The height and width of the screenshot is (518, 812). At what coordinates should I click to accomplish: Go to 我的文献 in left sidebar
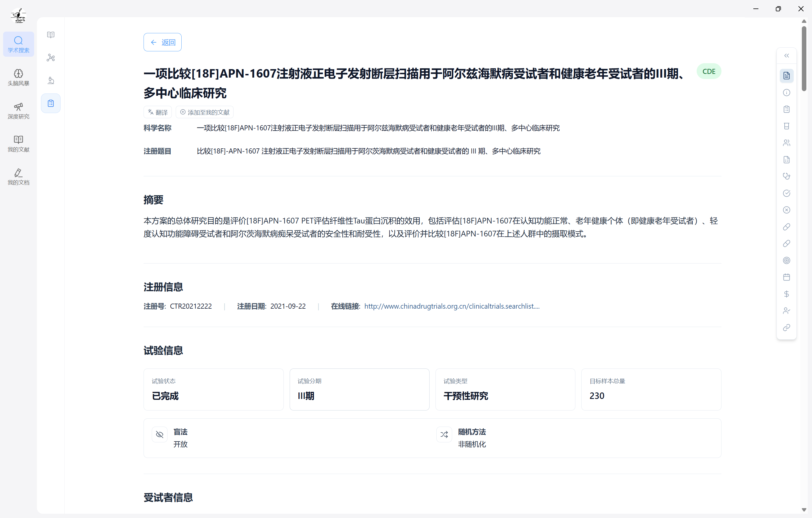point(18,143)
